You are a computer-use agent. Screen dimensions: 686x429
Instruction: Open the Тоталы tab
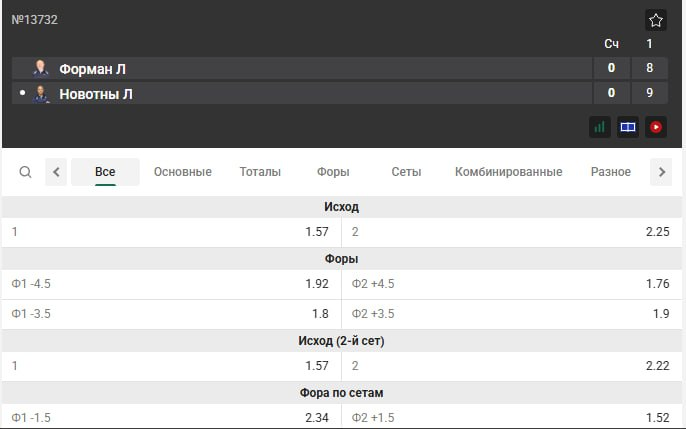pyautogui.click(x=260, y=172)
